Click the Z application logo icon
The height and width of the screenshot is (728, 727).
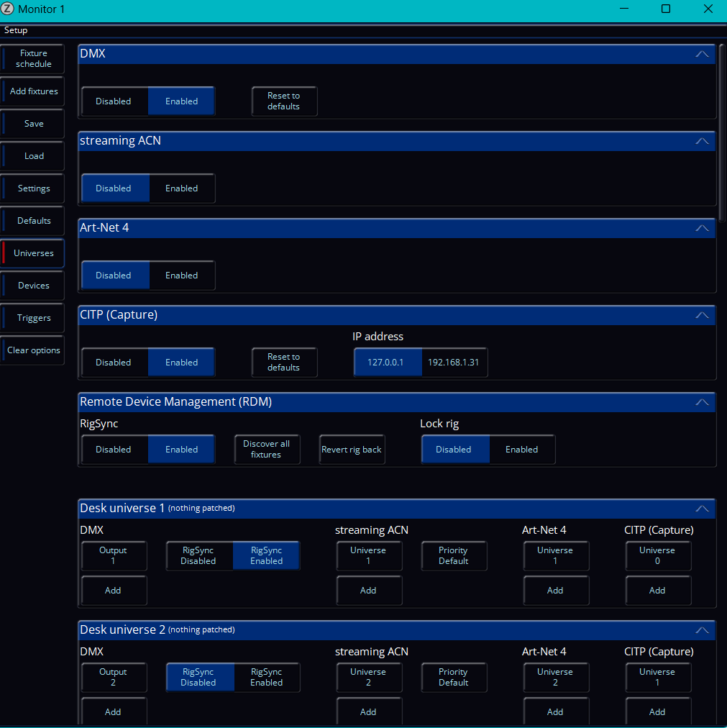[9, 9]
